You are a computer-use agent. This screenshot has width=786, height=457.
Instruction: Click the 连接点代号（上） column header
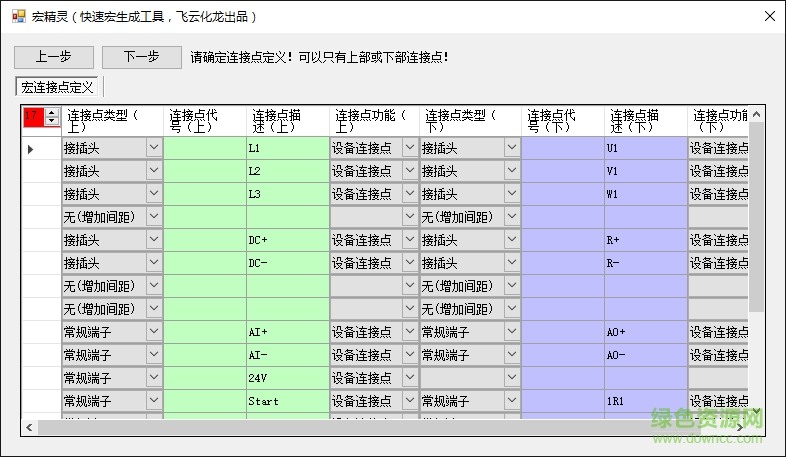coord(204,120)
